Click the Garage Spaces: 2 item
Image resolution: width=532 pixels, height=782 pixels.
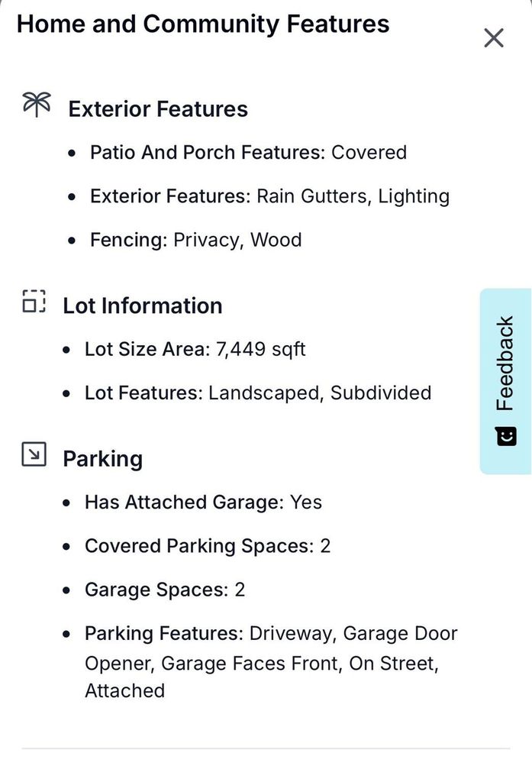tap(165, 590)
